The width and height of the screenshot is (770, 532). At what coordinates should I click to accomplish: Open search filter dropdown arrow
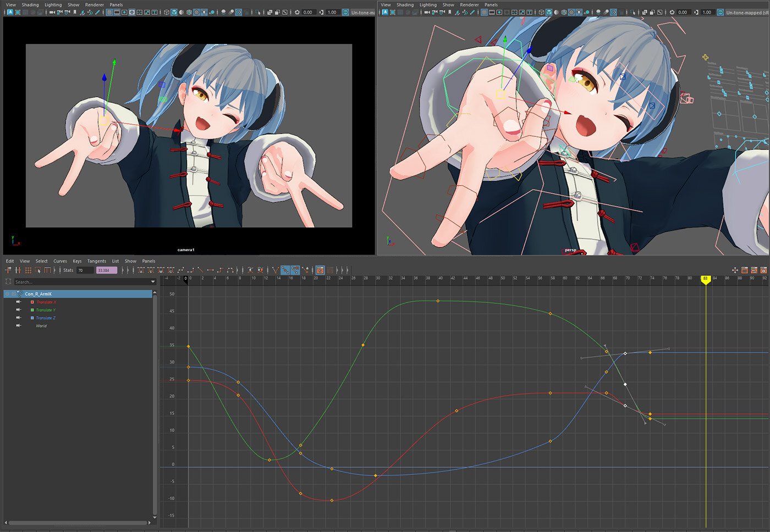pos(153,281)
